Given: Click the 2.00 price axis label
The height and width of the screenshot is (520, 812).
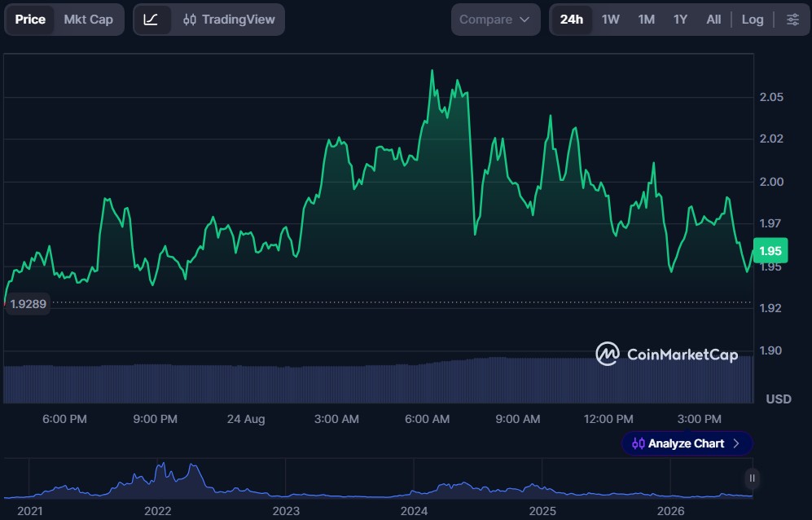Looking at the screenshot, I should (x=771, y=182).
